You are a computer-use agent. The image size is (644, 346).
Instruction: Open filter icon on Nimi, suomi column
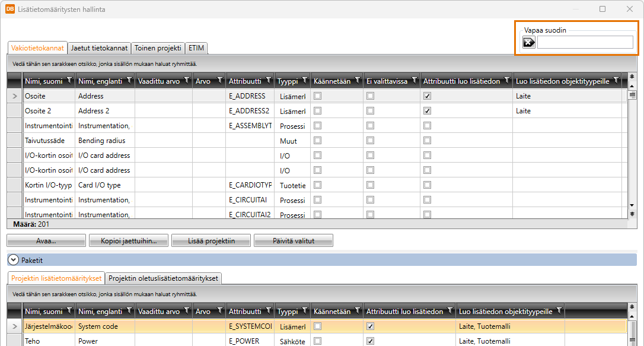[69, 81]
